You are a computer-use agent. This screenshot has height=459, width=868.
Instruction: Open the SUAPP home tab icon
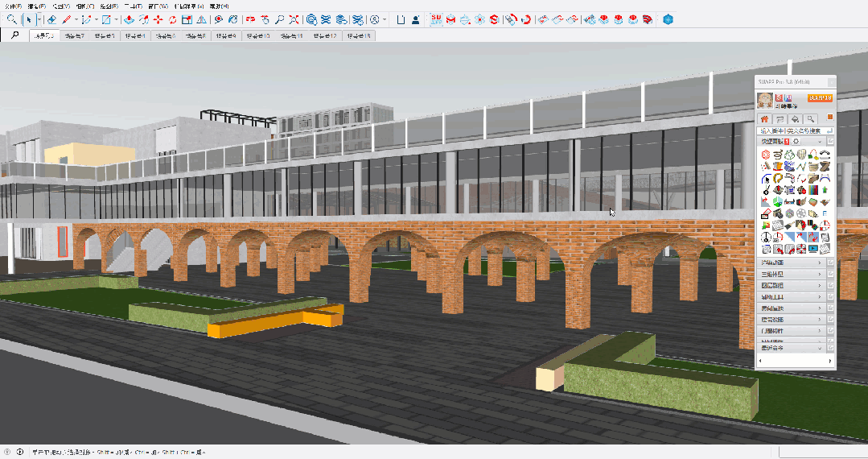tap(765, 118)
